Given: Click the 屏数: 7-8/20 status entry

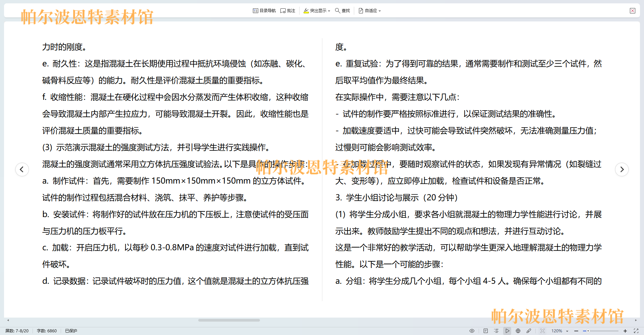Looking at the screenshot, I should 17,331.
